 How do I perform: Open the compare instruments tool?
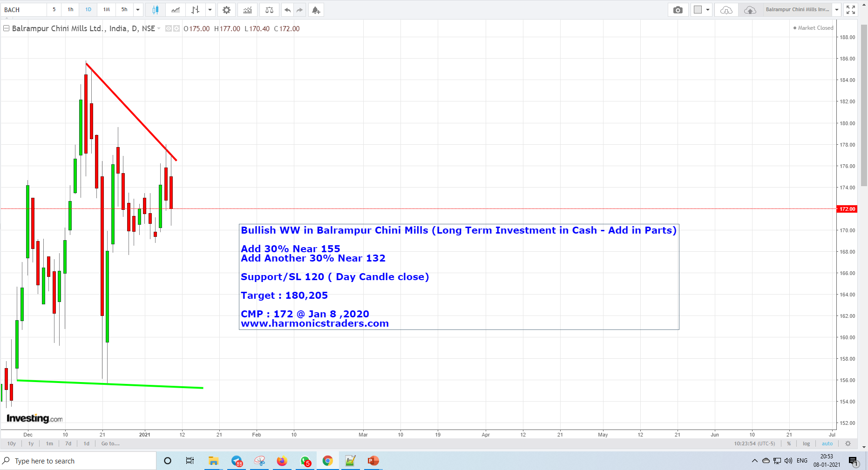[269, 9]
